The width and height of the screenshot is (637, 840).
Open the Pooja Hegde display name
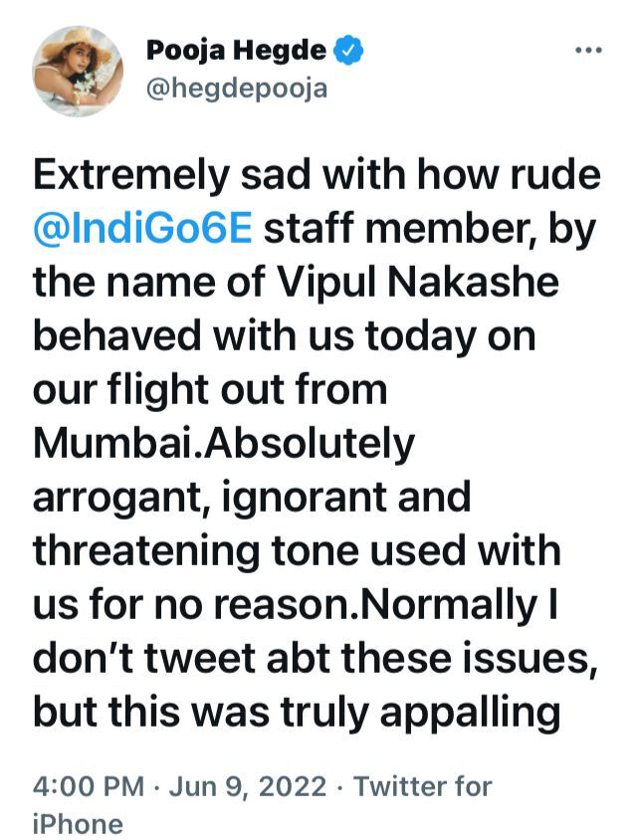(x=236, y=51)
